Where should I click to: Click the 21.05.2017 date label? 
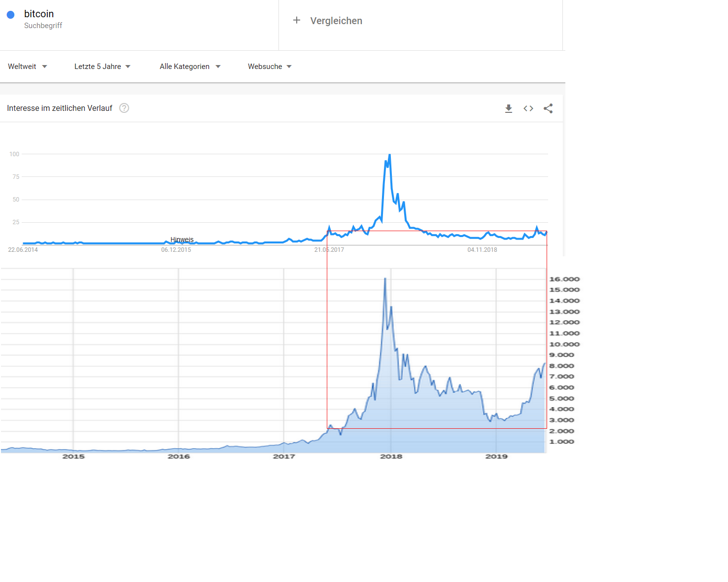click(x=329, y=250)
